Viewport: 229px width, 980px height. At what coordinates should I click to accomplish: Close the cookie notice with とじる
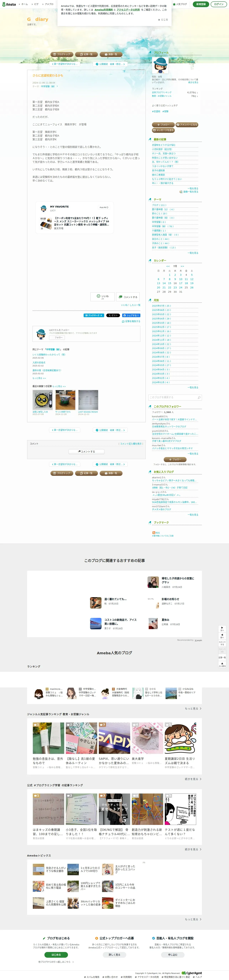point(163,19)
